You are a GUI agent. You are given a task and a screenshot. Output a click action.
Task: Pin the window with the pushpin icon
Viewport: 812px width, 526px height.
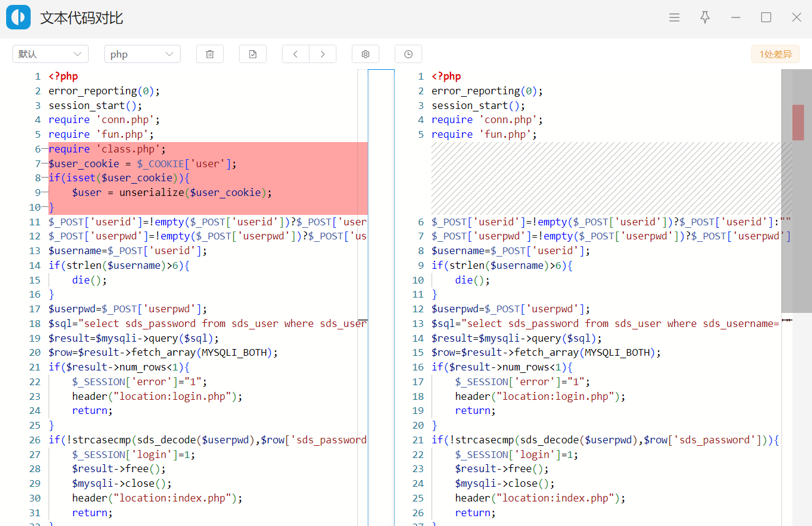coord(705,18)
